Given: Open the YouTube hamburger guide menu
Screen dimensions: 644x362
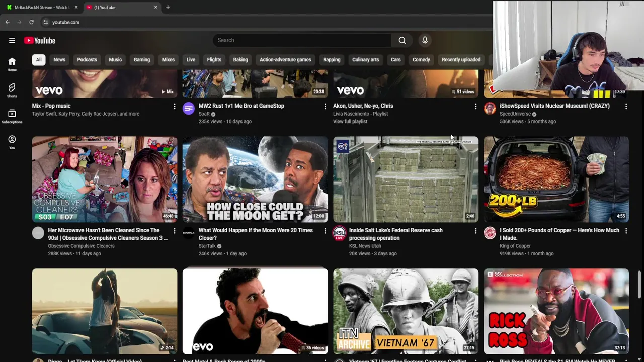Looking at the screenshot, I should 12,41.
